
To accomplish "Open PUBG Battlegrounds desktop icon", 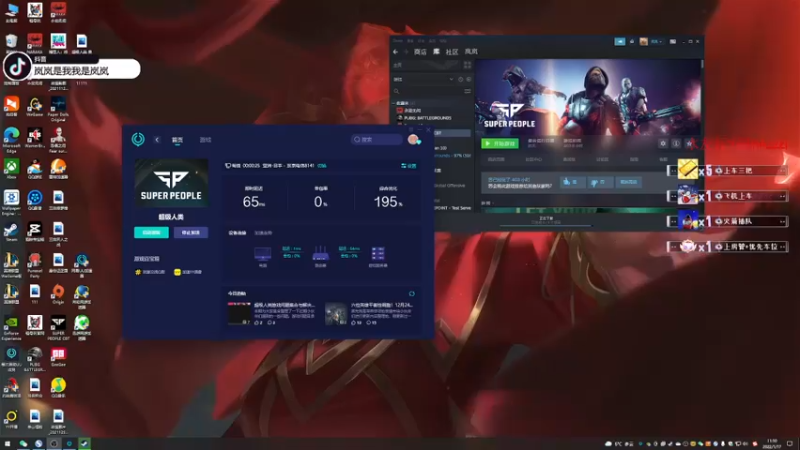I will (x=35, y=358).
